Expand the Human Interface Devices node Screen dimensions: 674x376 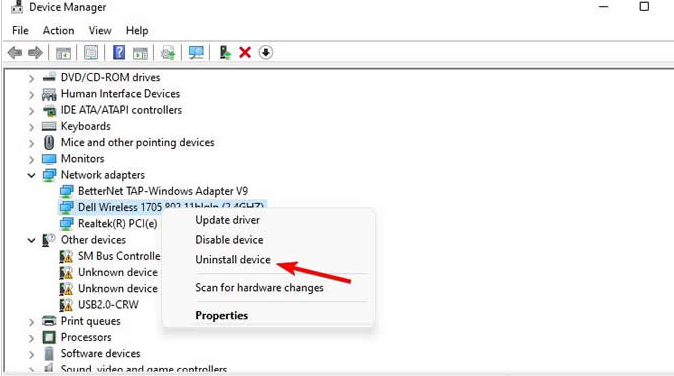[31, 95]
